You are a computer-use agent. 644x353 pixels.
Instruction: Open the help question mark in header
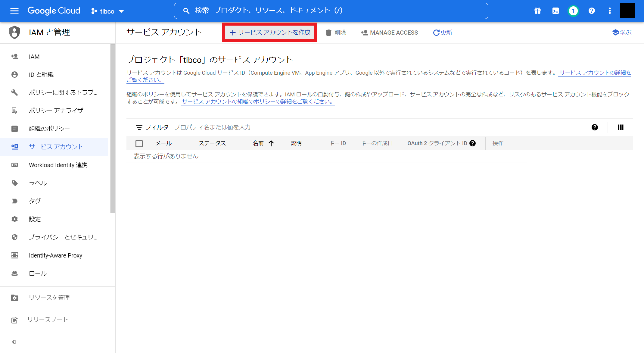[592, 11]
